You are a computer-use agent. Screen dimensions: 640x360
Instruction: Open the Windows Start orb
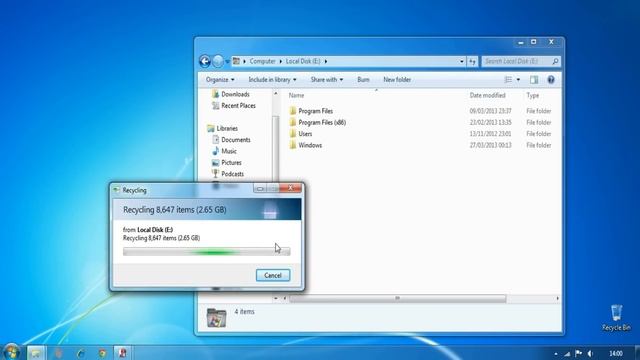coord(11,352)
